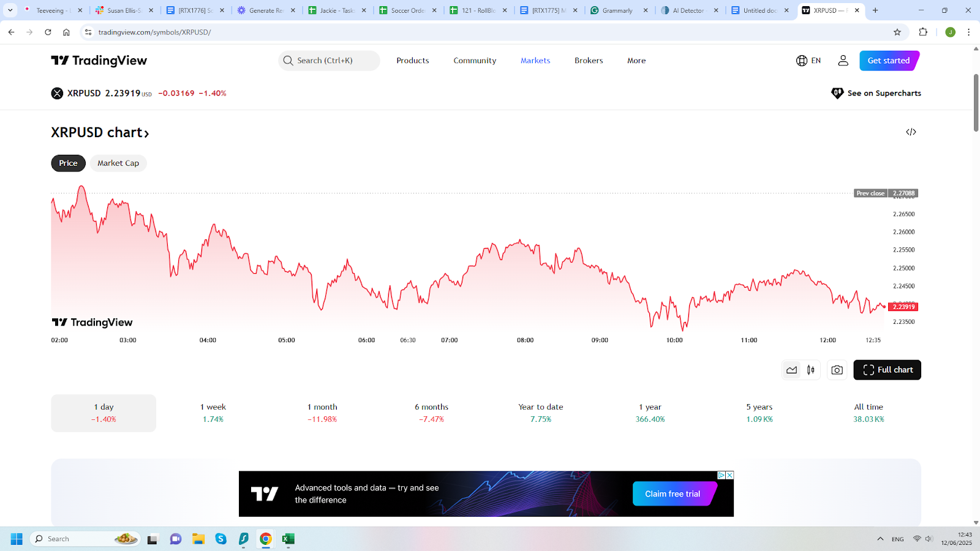Click the search box in TradingView header
Screen dimensions: 980x551
329,61
